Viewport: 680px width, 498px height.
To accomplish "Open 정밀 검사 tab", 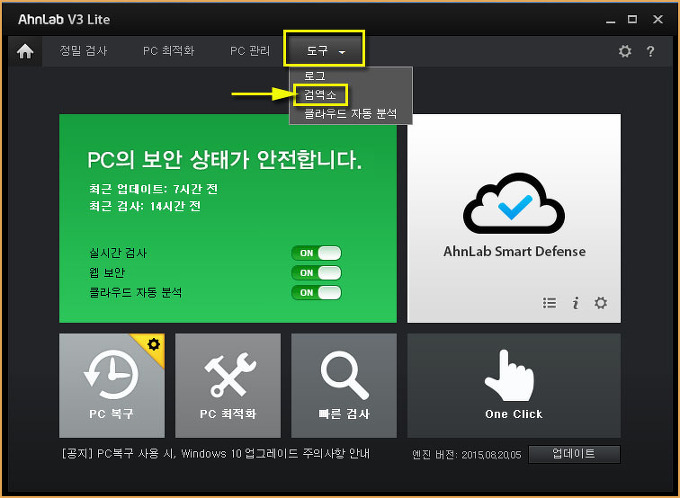I will pos(83,51).
